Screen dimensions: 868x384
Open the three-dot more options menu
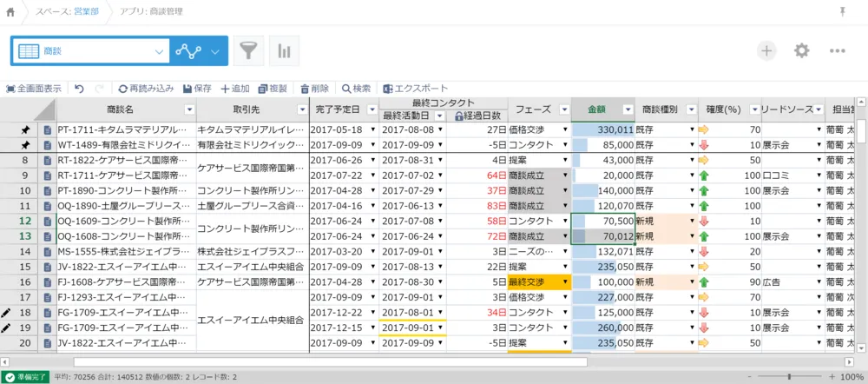point(837,51)
